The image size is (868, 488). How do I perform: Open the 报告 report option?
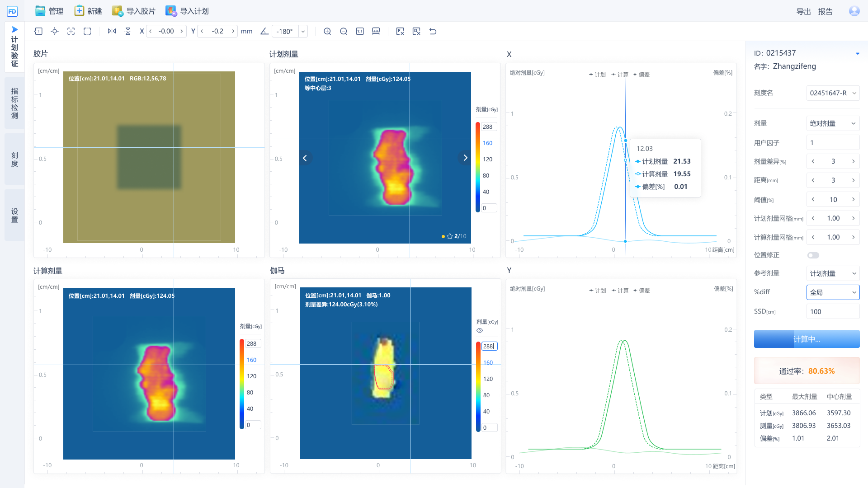[x=826, y=11]
